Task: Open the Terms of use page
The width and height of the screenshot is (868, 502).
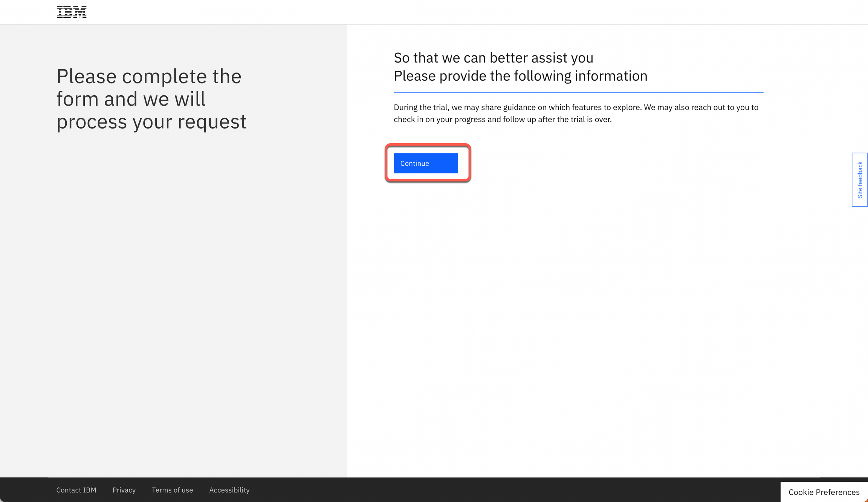Action: pos(172,490)
